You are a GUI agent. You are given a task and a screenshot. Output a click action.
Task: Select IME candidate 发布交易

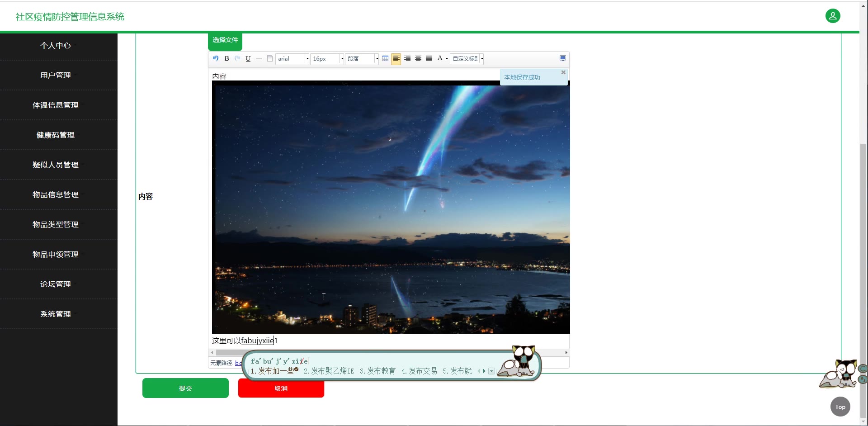click(419, 371)
